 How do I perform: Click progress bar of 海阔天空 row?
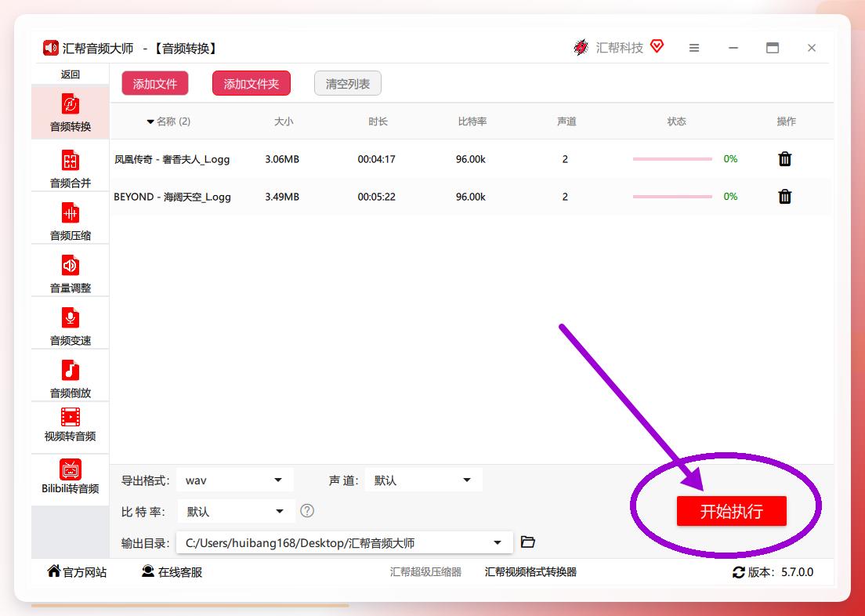[x=672, y=197]
